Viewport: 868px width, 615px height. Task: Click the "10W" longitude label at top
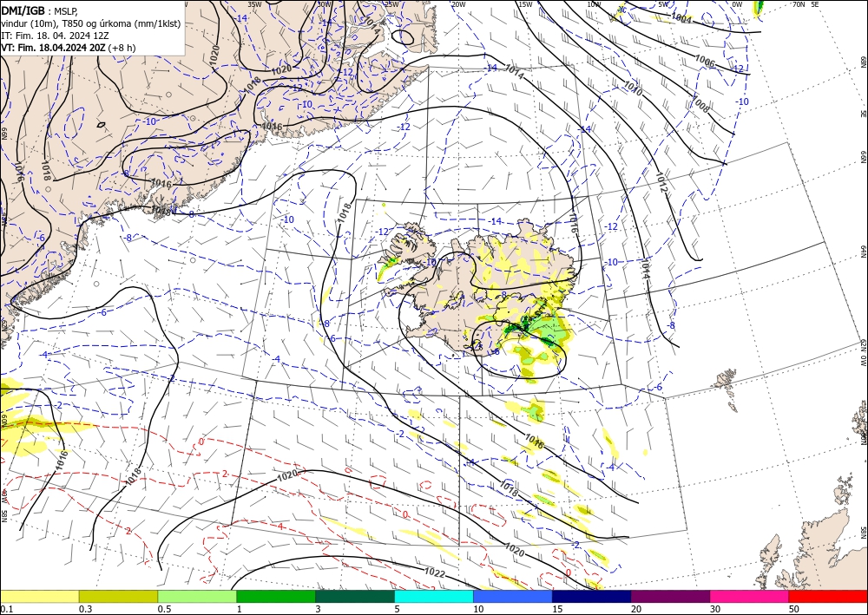[x=594, y=4]
